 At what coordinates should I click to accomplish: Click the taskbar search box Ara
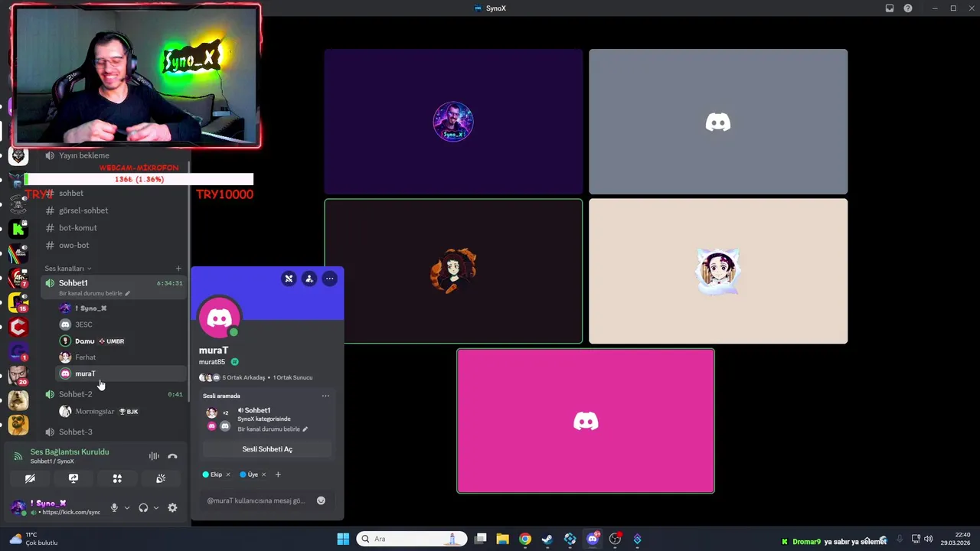click(x=412, y=539)
